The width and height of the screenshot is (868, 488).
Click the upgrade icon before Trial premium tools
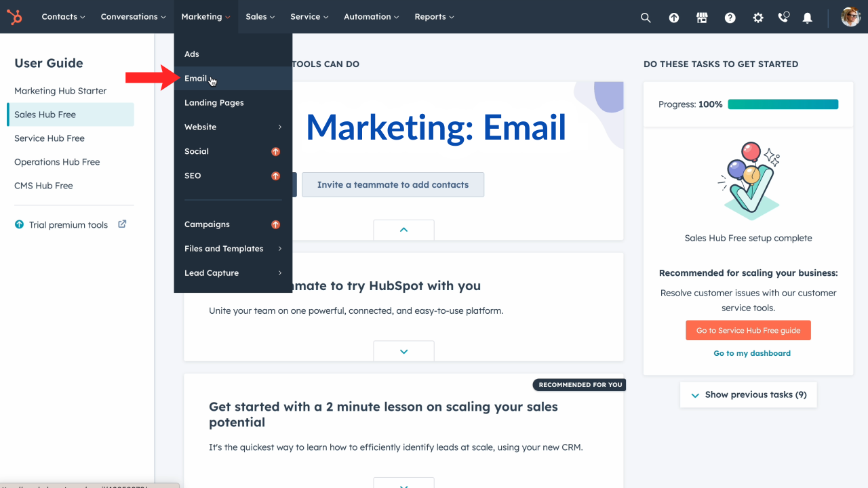pyautogui.click(x=19, y=224)
